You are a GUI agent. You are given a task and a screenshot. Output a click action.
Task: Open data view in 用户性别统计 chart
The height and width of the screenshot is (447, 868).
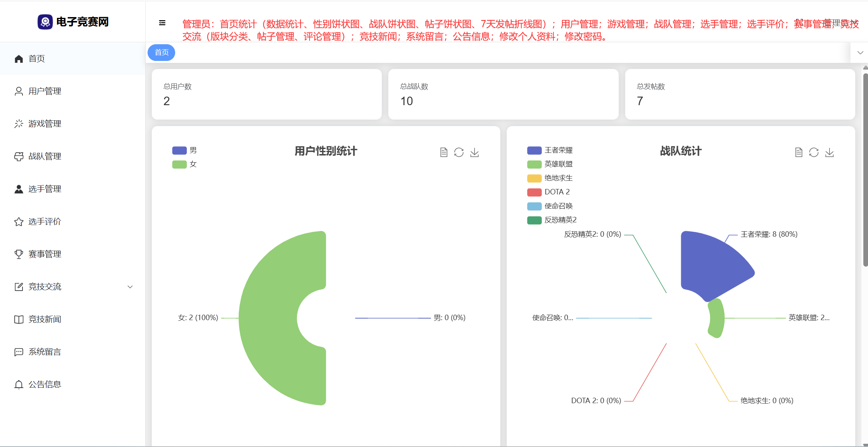pyautogui.click(x=444, y=152)
